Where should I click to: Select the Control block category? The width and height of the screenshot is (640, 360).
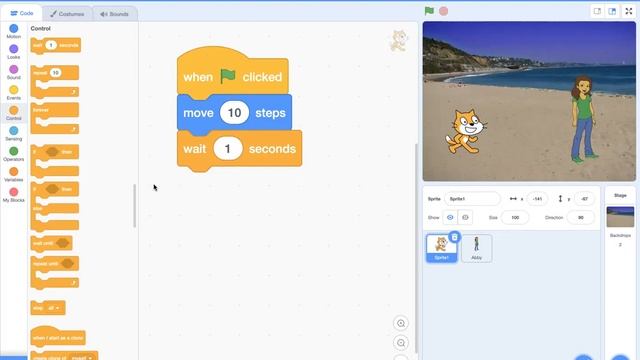pos(13,113)
